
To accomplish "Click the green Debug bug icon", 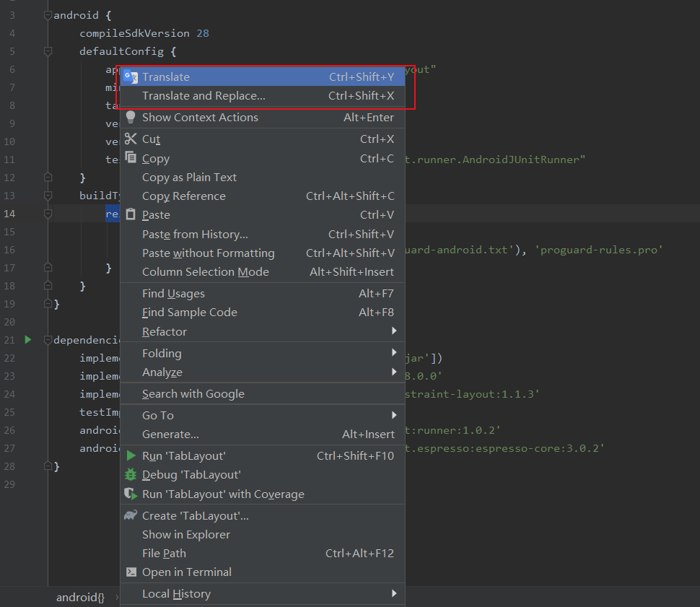I will pyautogui.click(x=131, y=474).
